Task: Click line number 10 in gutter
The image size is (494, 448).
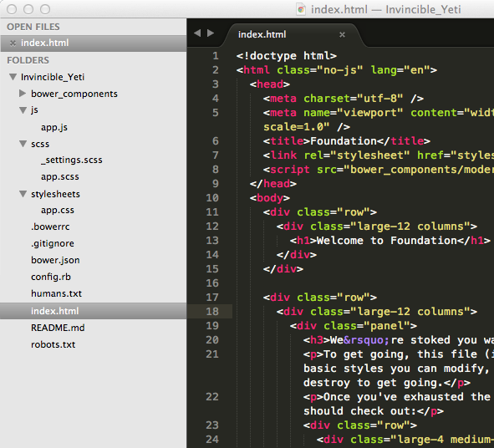Action: (x=212, y=198)
